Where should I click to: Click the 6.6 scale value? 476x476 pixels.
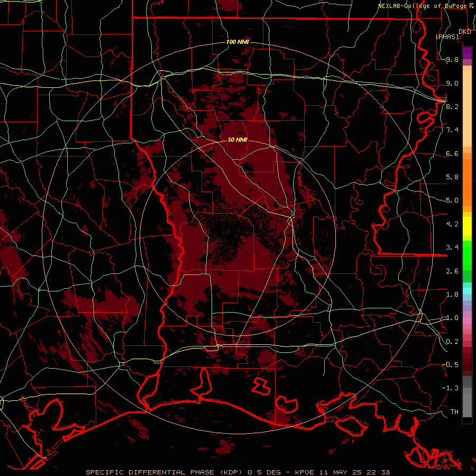pyautogui.click(x=452, y=153)
